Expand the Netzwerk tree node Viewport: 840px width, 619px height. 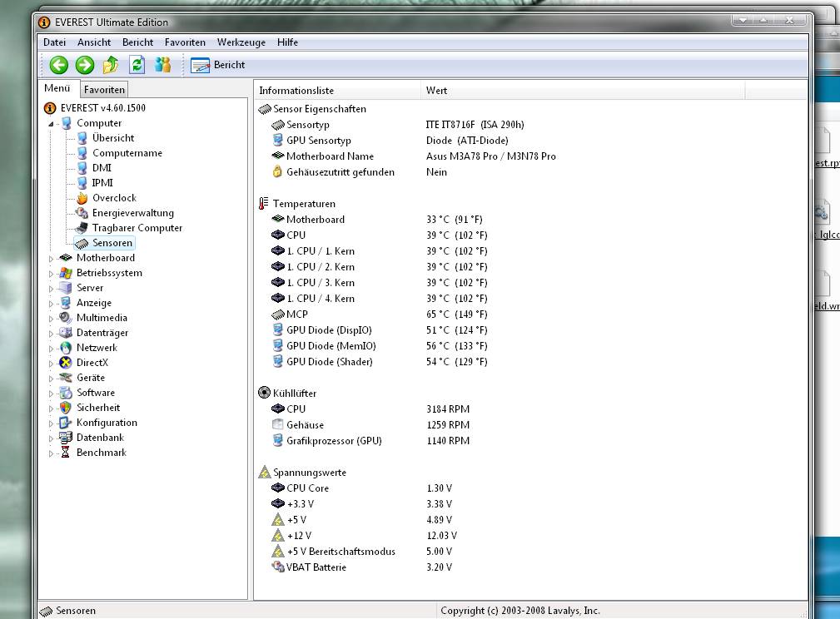52,349
